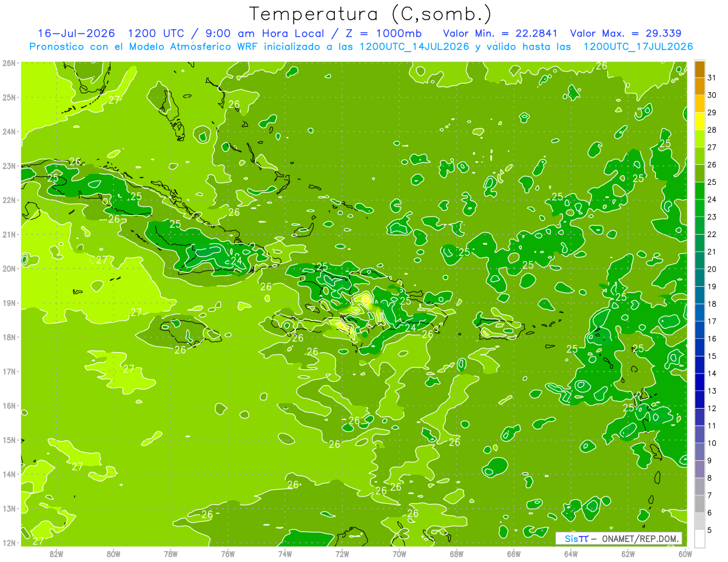
Task: Click the 72W longitude axis label
Action: [x=342, y=554]
